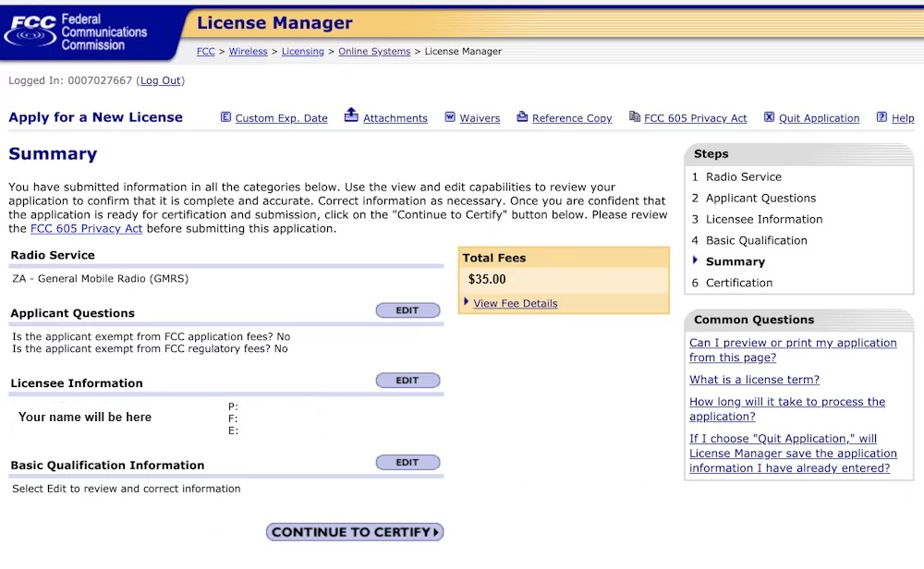
Task: Click the Custom Exp. Date icon
Action: (225, 117)
